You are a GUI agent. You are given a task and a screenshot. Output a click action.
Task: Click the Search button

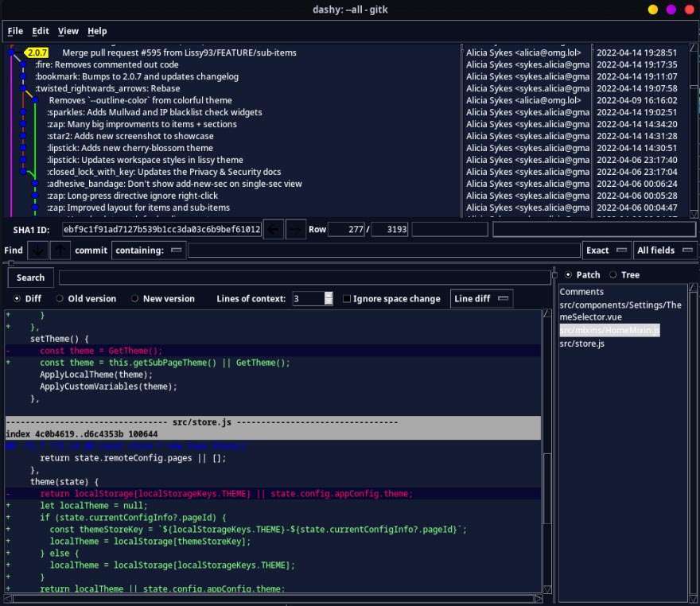(30, 278)
